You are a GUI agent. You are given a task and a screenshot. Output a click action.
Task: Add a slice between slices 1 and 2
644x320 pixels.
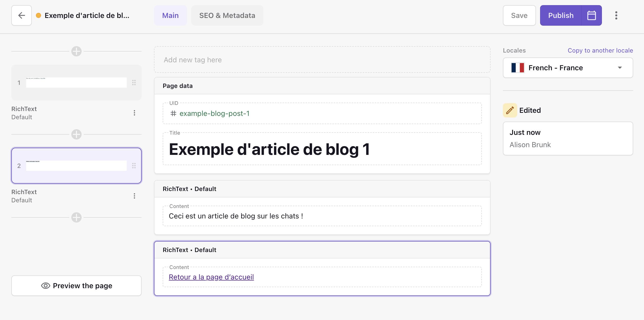76,134
